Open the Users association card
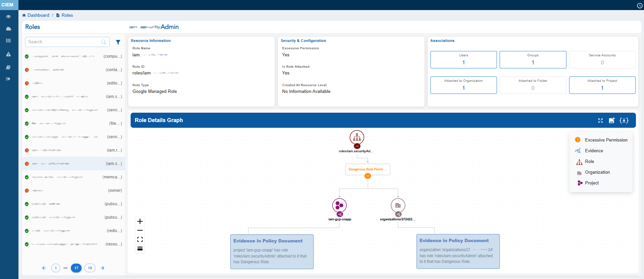The width and height of the screenshot is (644, 279). click(x=463, y=60)
